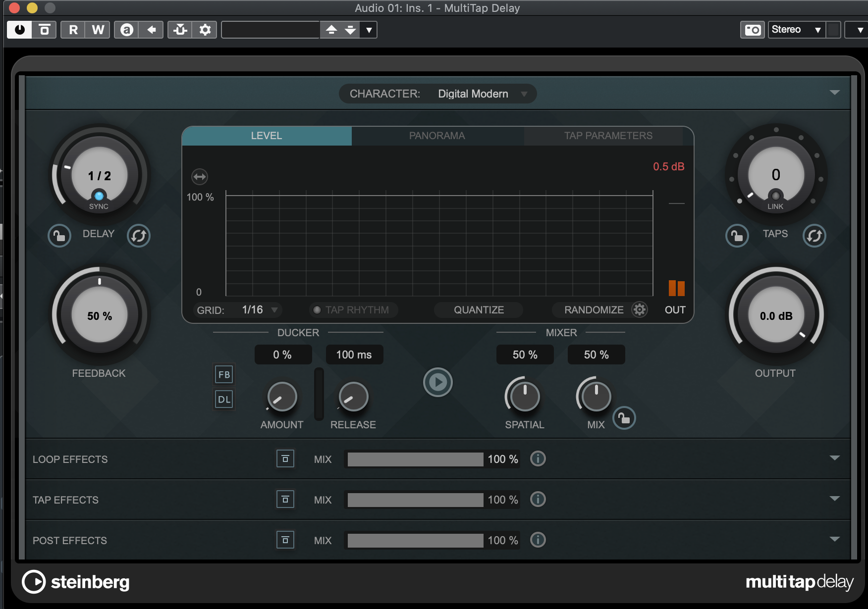This screenshot has height=609, width=868.
Task: Enable the TAP RHYTHM button
Action: [x=353, y=310]
